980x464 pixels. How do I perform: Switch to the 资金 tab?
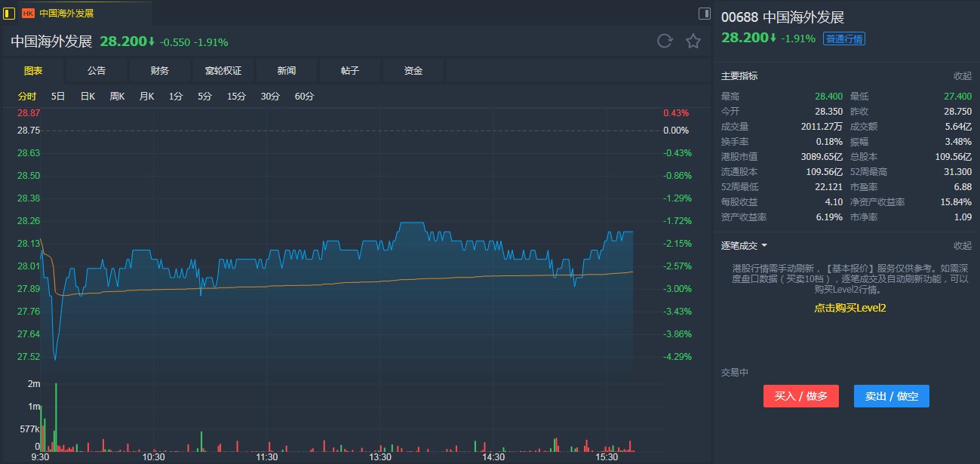coord(413,71)
